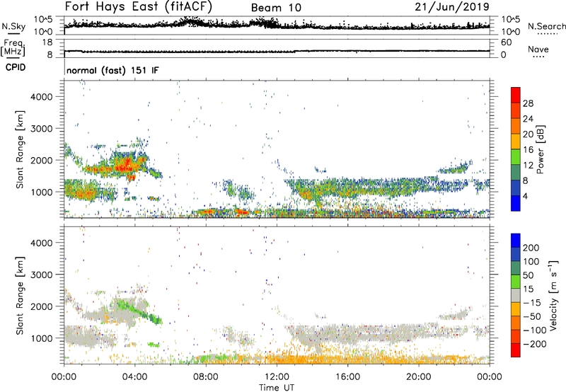Click the rightmost "00:00" time tick label
This screenshot has width=566, height=392.
(489, 377)
